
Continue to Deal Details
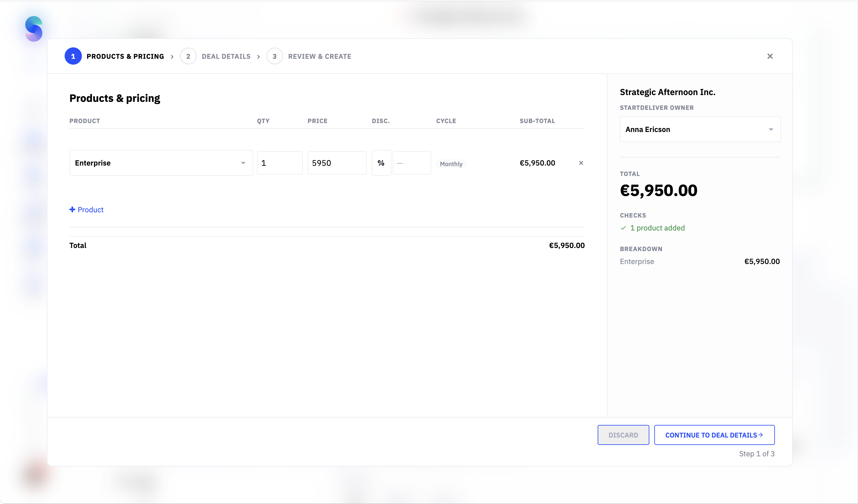(714, 434)
